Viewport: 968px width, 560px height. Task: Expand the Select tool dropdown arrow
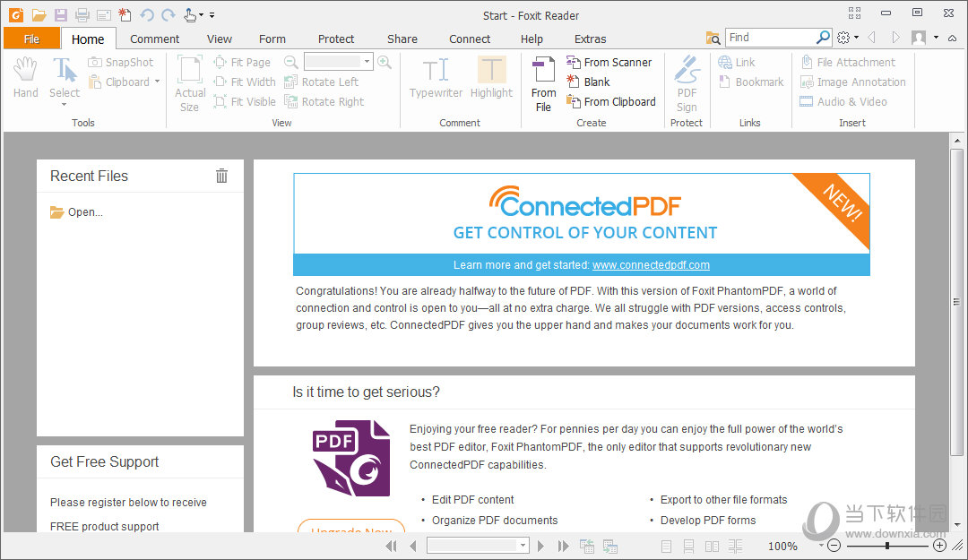(65, 105)
